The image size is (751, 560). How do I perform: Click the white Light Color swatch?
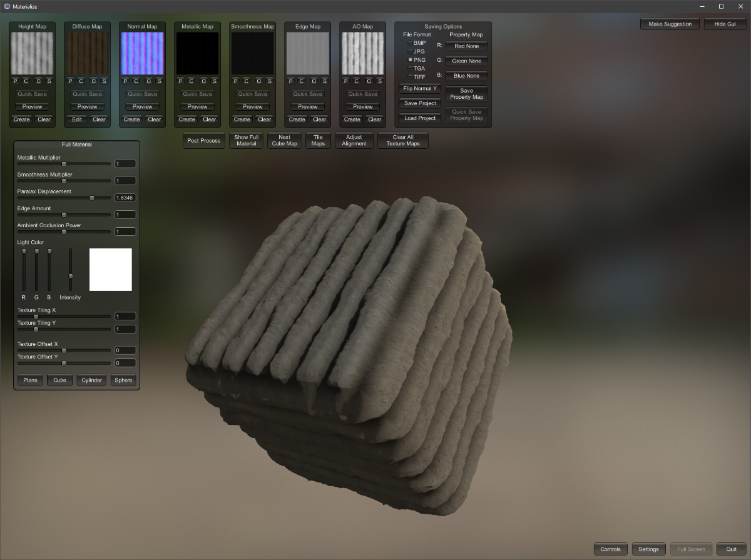tap(111, 270)
